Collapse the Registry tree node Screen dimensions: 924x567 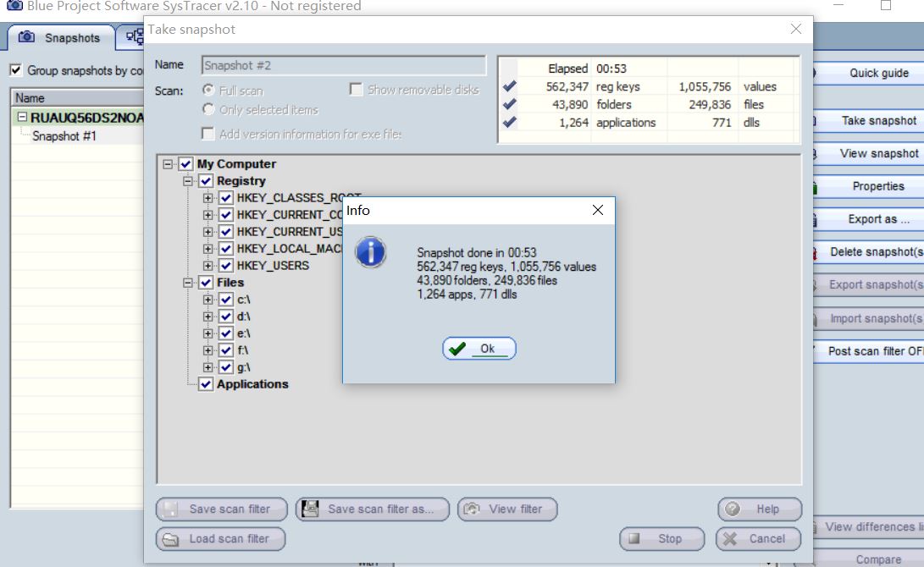pos(187,181)
